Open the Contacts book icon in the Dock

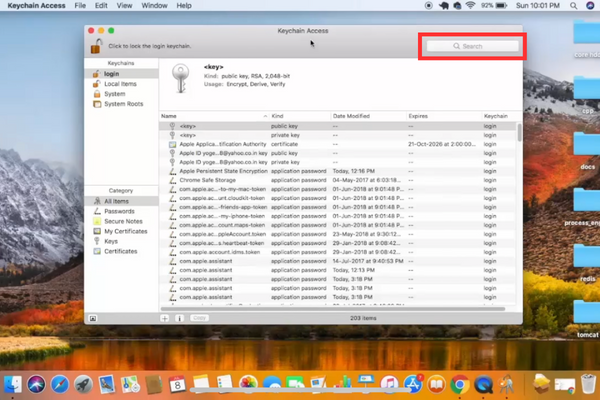(x=154, y=384)
